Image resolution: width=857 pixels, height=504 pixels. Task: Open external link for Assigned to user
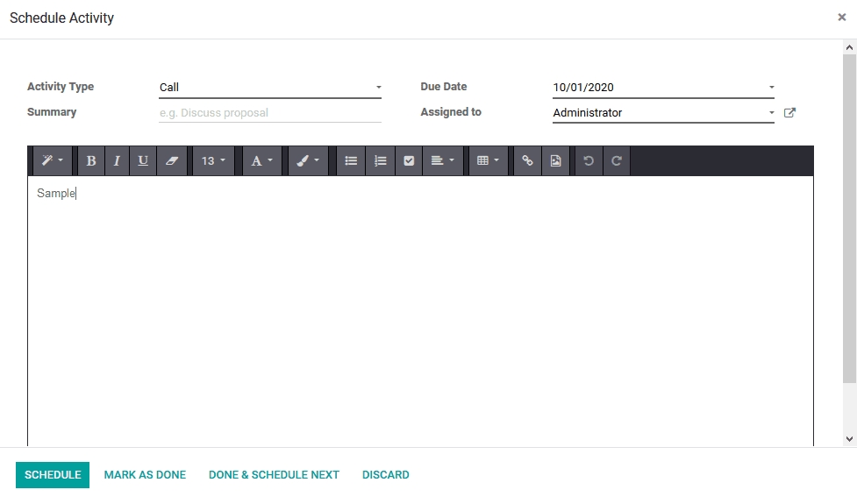tap(789, 112)
